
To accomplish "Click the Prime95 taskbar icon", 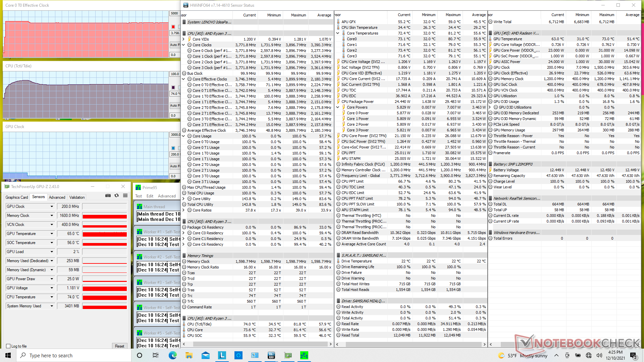I will point(304,355).
